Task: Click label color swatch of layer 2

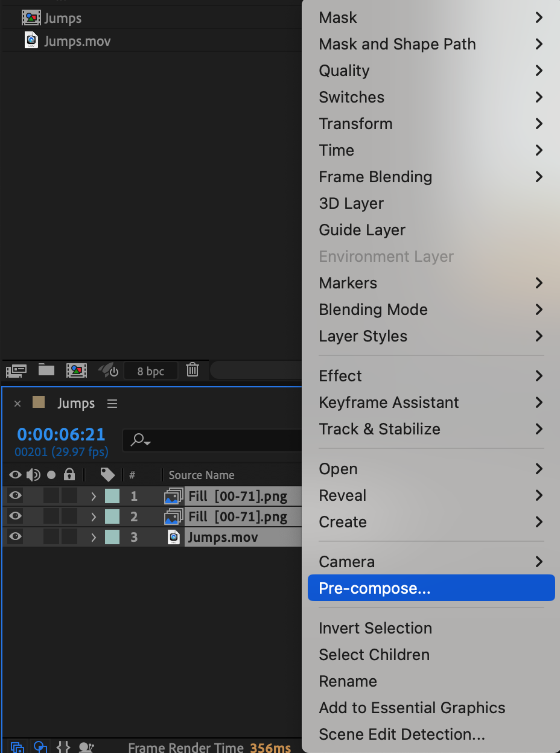Action: 112,516
